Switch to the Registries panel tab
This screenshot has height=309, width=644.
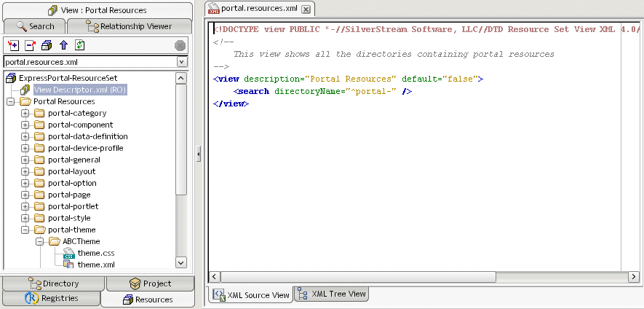coord(52,298)
